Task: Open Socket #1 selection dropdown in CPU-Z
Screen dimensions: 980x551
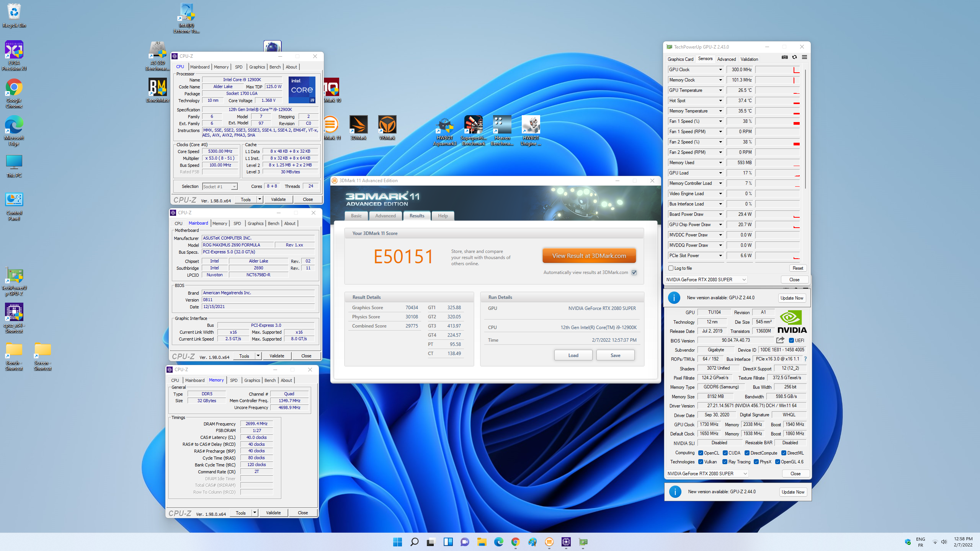Action: click(220, 187)
